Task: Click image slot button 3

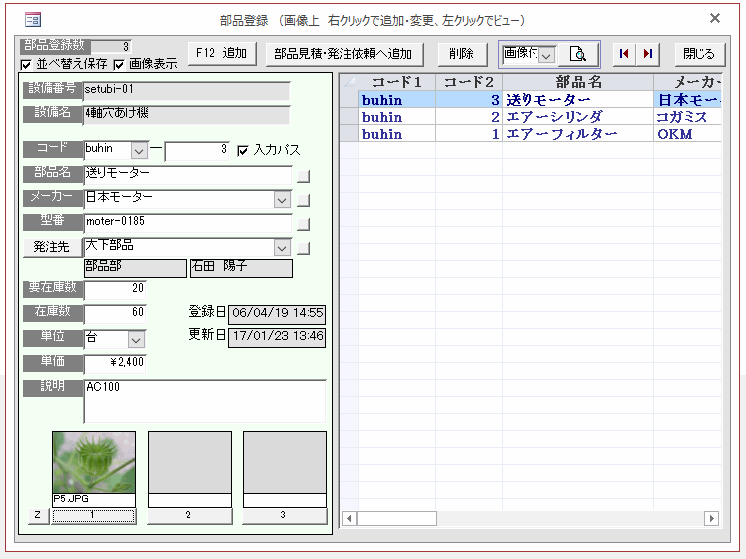Action: tap(284, 515)
